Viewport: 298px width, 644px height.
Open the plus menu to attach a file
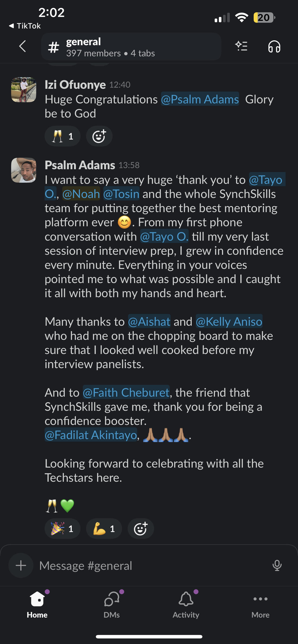20,565
